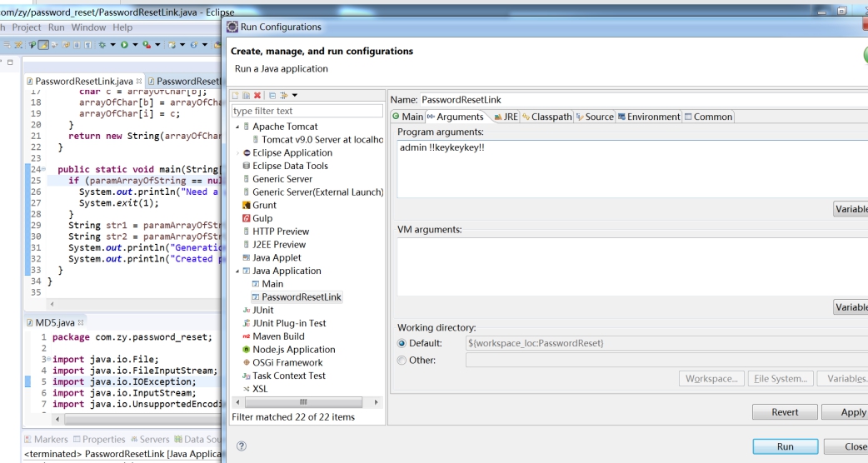Click inside the VM arguments text area
This screenshot has height=463, width=868.
(632, 266)
